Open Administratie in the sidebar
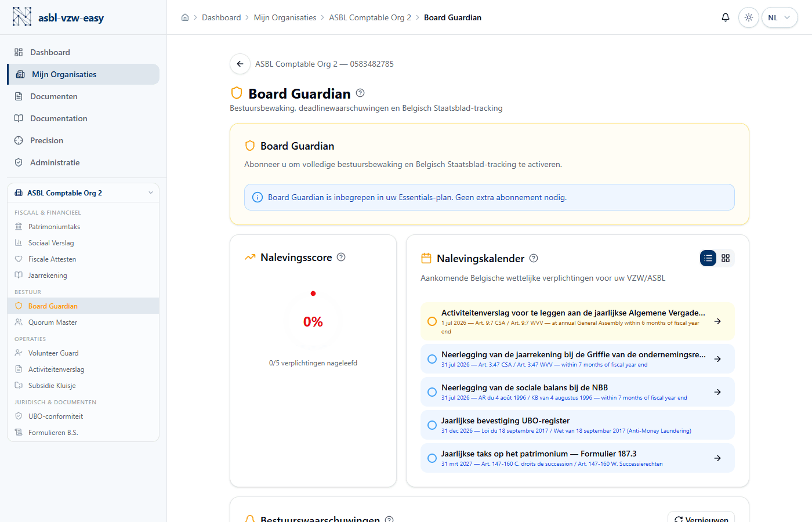 coord(83,162)
